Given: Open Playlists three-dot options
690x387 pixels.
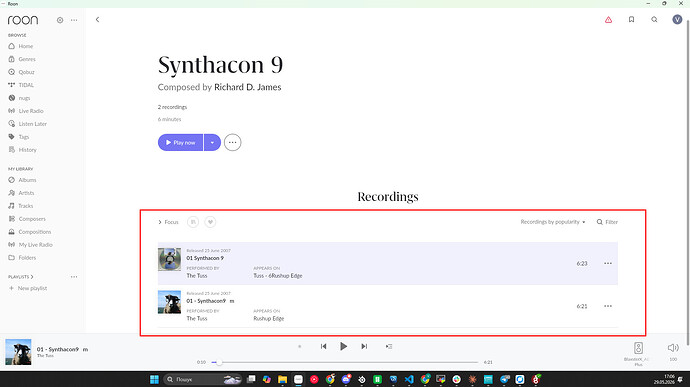Looking at the screenshot, I should (74, 277).
